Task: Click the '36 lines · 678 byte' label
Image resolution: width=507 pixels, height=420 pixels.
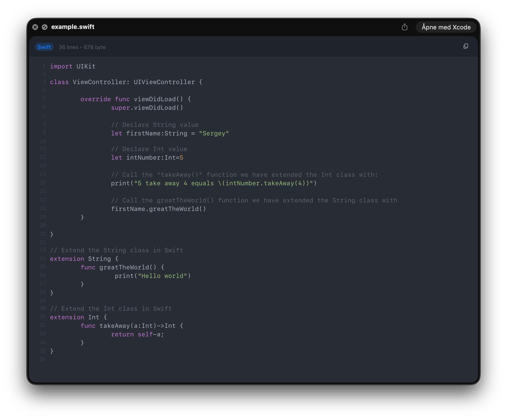Action: (x=82, y=47)
